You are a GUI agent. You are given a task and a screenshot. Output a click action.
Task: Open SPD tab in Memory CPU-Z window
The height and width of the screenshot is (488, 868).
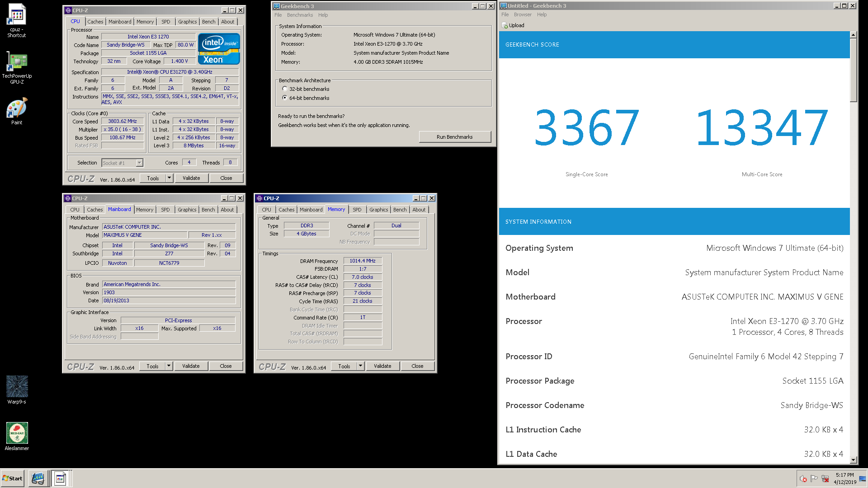click(x=357, y=210)
